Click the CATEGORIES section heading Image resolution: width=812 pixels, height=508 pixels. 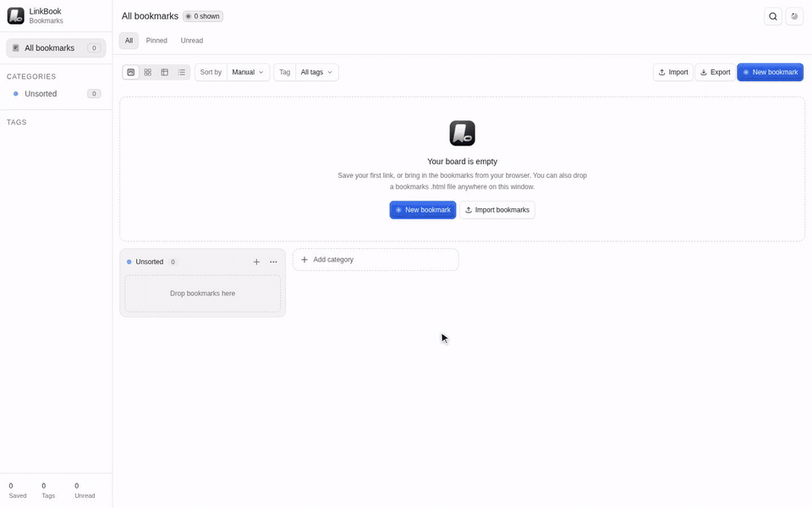coord(31,76)
